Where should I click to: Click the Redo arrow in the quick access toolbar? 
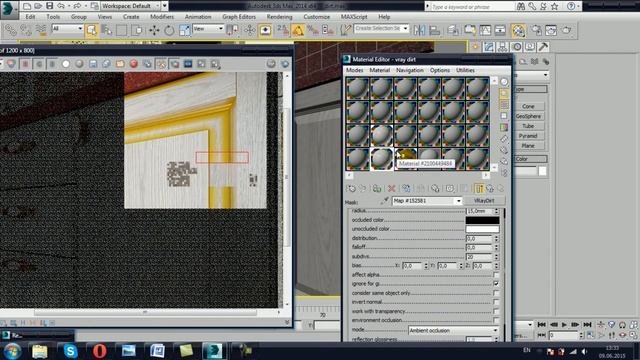77,6
